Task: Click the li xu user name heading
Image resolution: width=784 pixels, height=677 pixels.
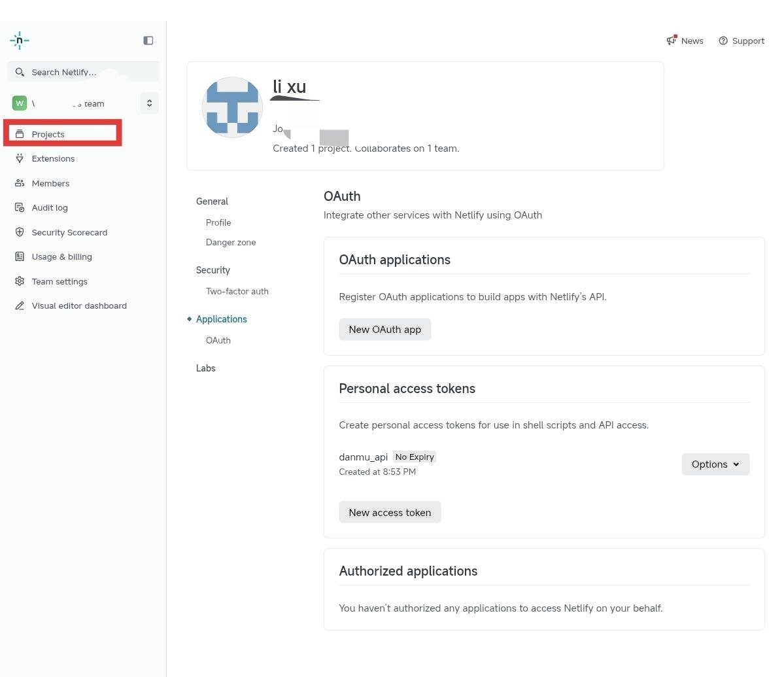Action: [x=290, y=86]
